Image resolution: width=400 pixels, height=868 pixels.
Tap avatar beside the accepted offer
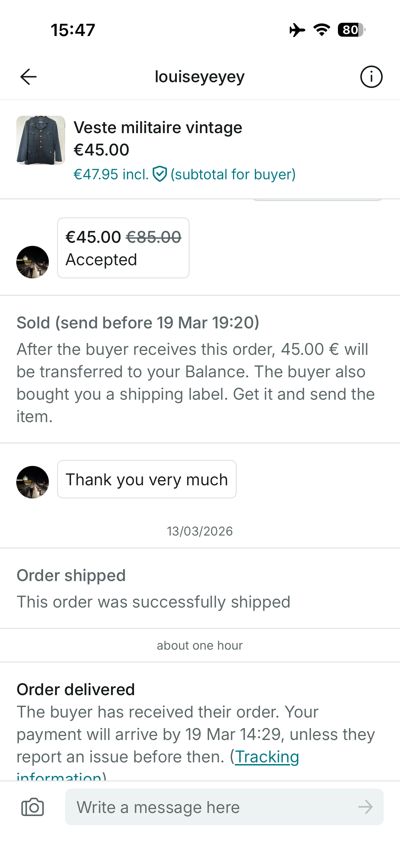[x=33, y=262]
